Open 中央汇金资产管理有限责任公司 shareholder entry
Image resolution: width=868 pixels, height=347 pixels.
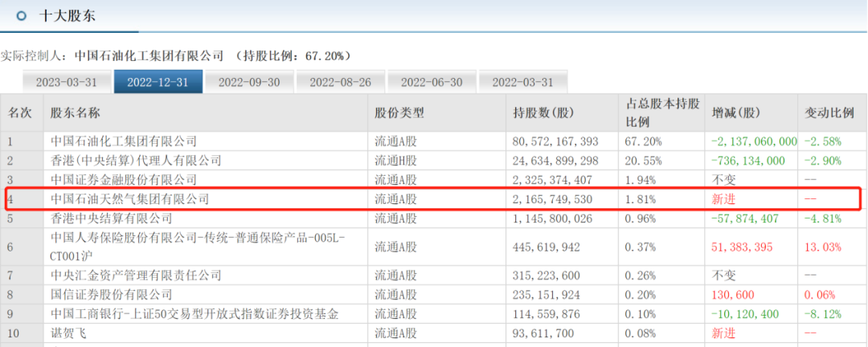click(x=135, y=276)
